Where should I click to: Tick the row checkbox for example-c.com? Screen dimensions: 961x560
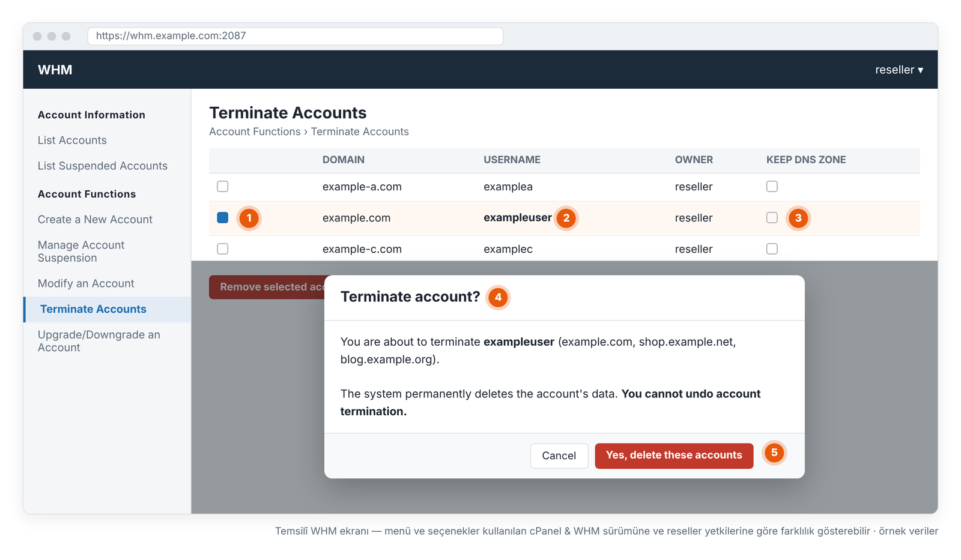click(222, 249)
